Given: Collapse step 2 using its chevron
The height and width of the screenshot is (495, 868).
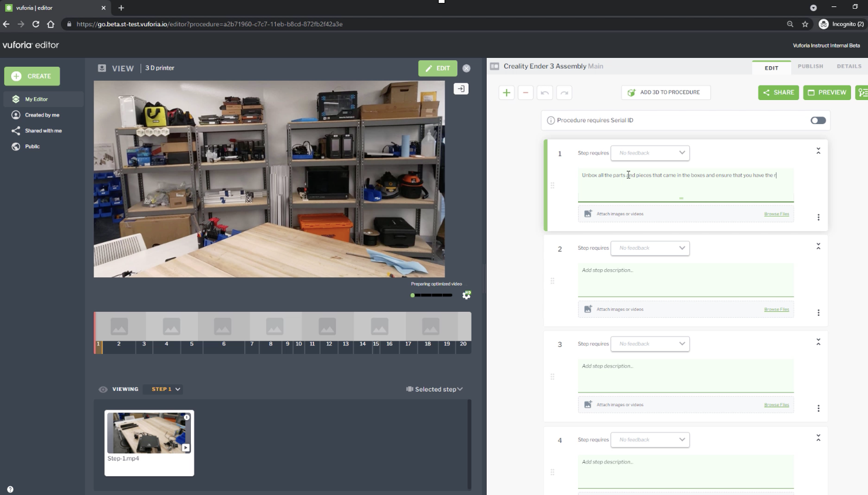Looking at the screenshot, I should tap(818, 246).
